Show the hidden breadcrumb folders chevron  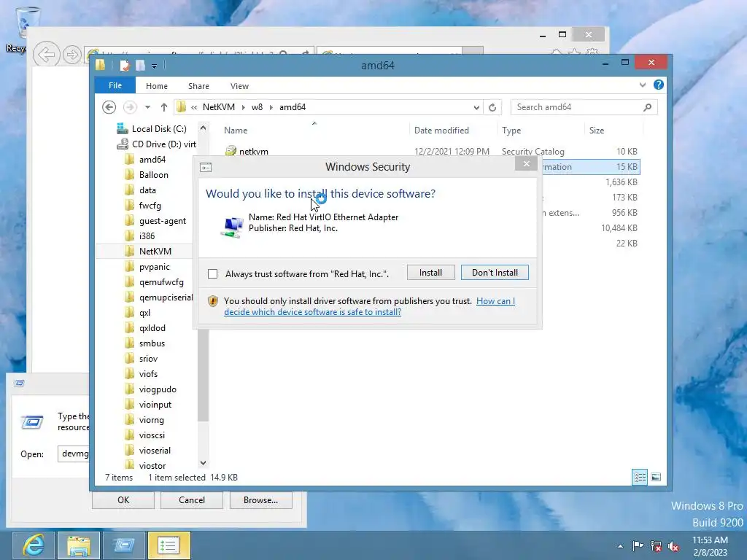click(194, 107)
